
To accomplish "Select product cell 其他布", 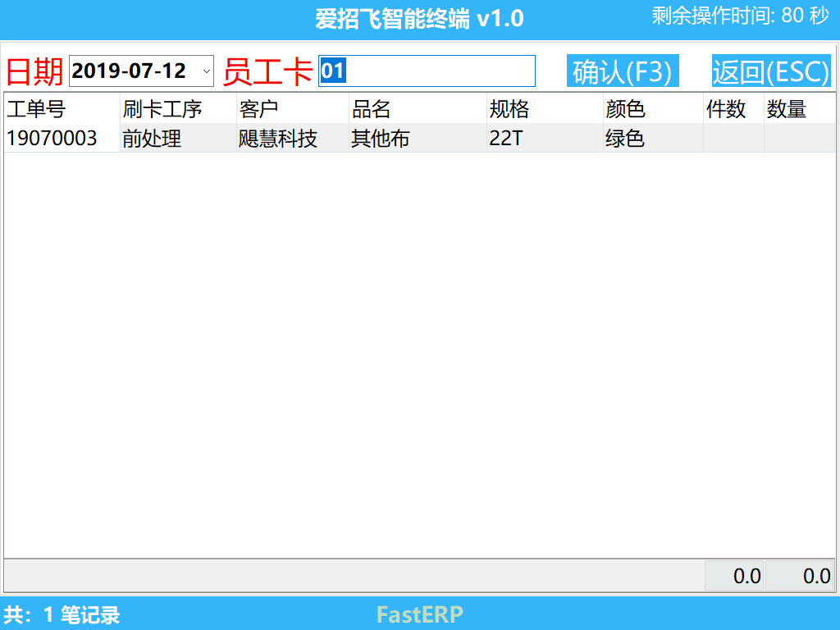I will click(418, 138).
